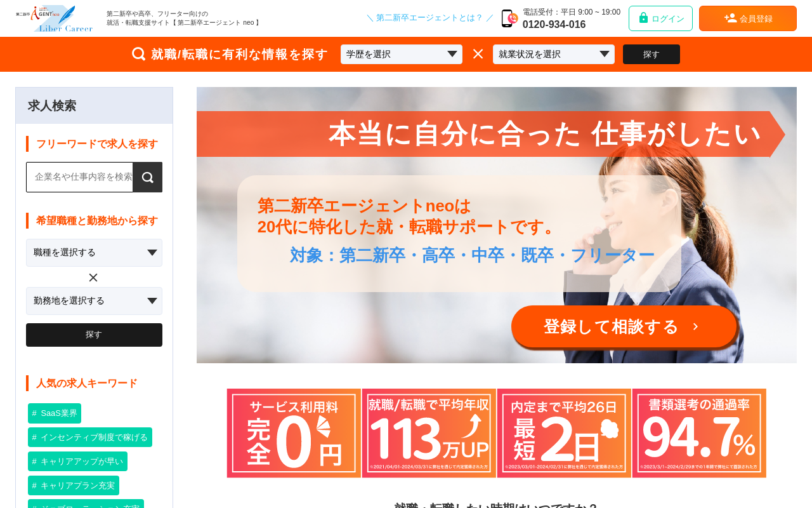Click the add-person icon on 会員登録
This screenshot has width=812, height=508.
tap(730, 18)
